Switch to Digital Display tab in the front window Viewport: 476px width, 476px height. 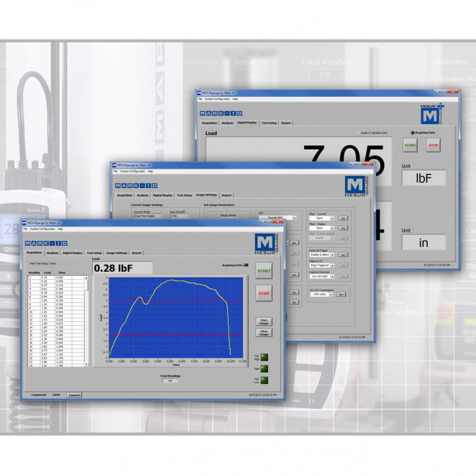tap(73, 253)
